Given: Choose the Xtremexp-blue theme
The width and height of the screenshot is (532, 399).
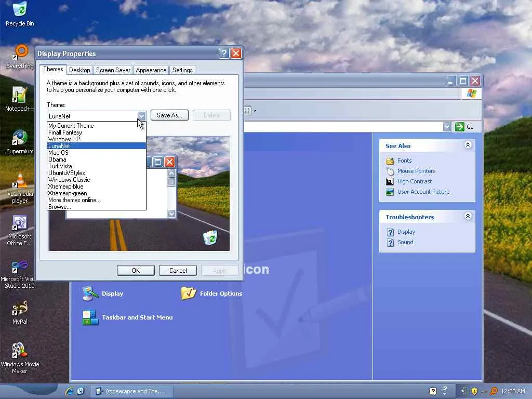Looking at the screenshot, I should point(96,187).
